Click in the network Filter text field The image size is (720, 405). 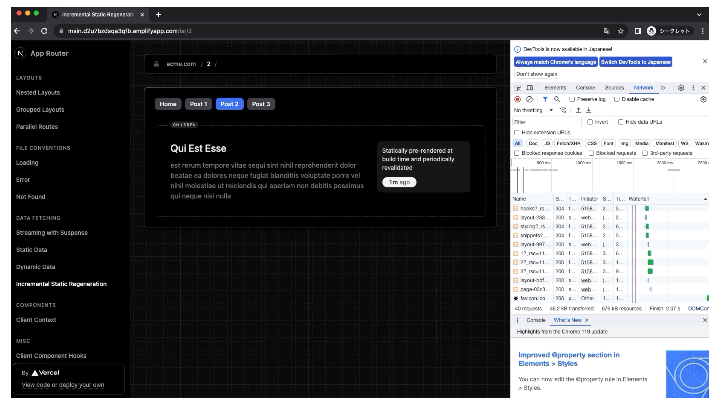pos(546,122)
